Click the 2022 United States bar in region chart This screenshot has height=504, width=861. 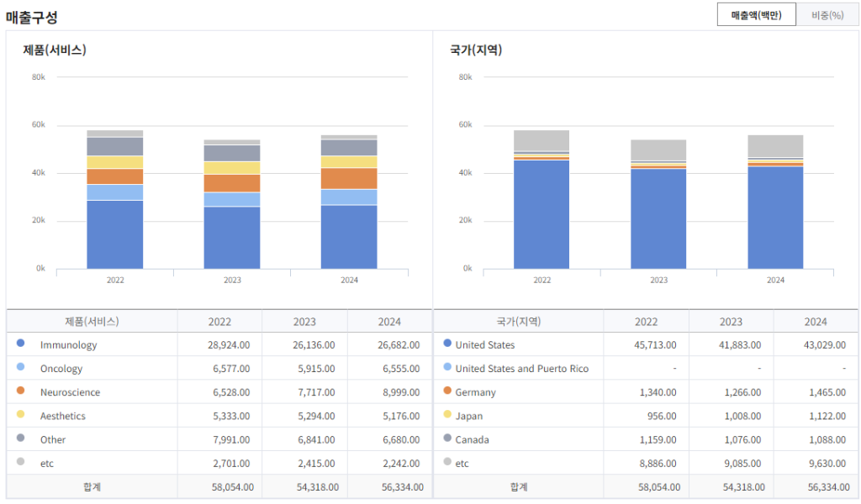click(x=541, y=214)
